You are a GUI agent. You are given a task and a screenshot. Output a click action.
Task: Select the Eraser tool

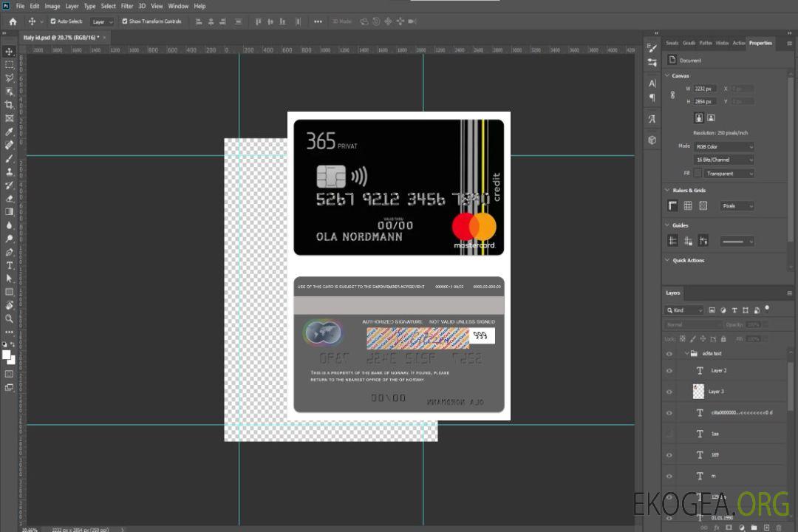[9, 199]
